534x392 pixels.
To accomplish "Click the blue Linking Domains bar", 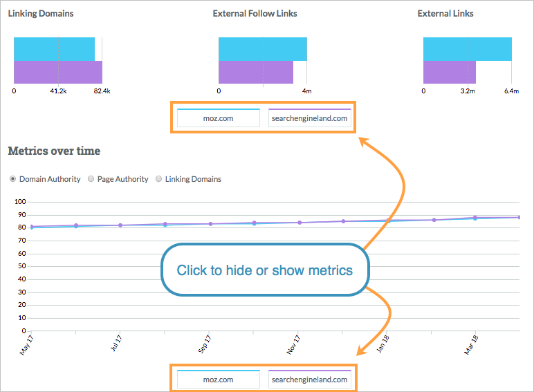I will pos(54,49).
